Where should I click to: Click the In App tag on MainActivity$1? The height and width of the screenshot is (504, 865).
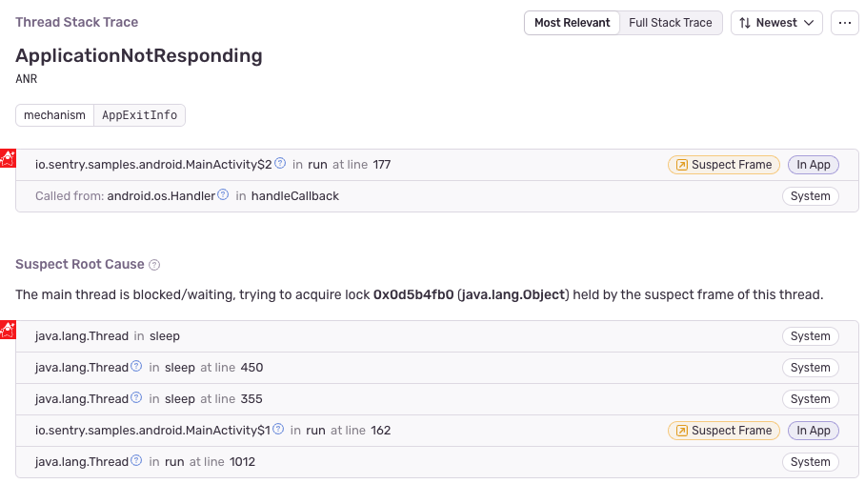(813, 431)
